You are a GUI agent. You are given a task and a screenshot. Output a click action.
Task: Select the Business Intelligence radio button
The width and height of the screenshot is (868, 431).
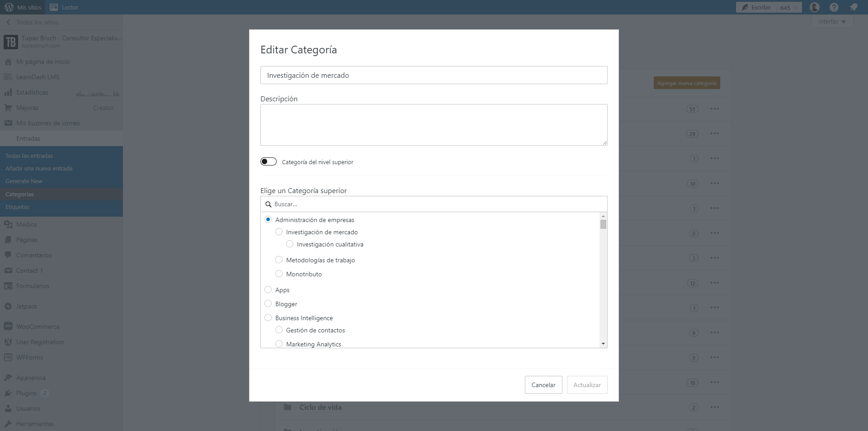(268, 317)
